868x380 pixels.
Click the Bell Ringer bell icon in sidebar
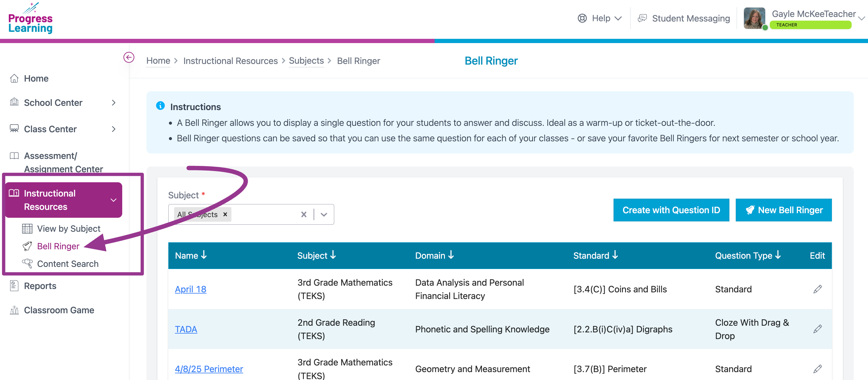coord(27,246)
